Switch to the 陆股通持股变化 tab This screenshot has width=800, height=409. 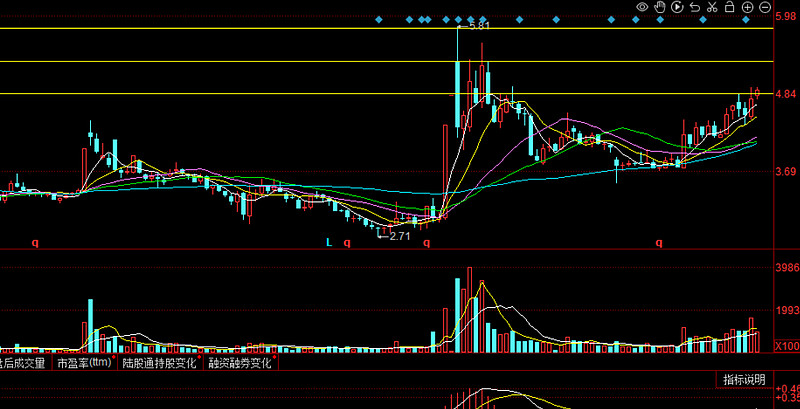coord(159,363)
